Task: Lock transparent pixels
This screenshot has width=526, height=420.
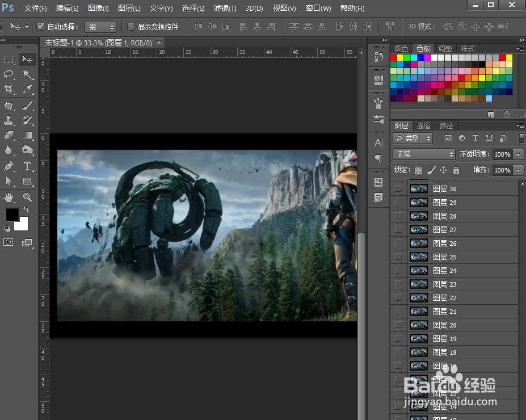Action: tap(418, 170)
